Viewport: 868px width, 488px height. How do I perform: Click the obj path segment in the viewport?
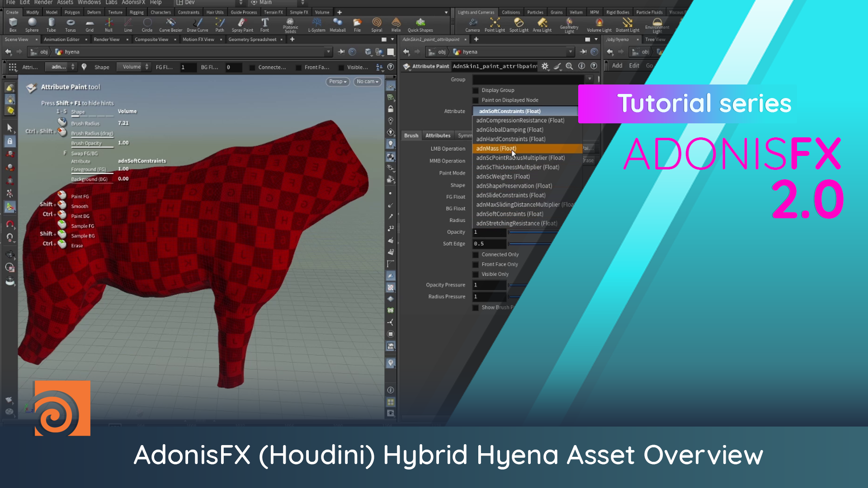pos(40,52)
